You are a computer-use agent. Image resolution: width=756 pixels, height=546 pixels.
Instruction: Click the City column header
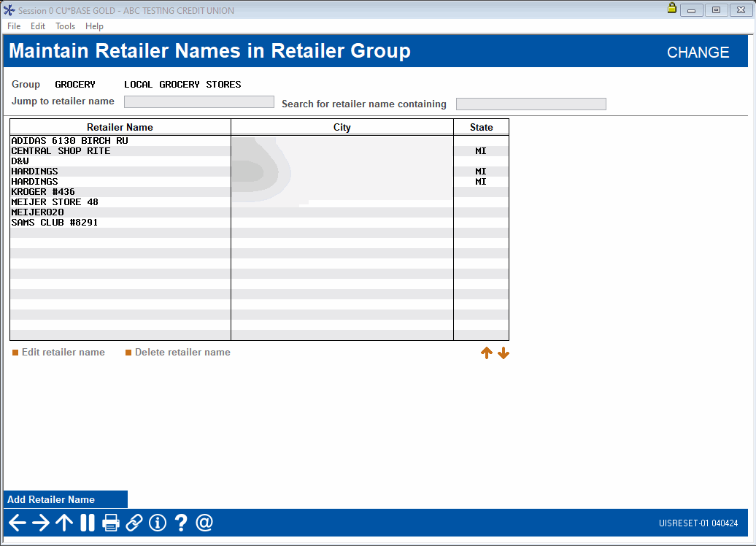(x=342, y=127)
